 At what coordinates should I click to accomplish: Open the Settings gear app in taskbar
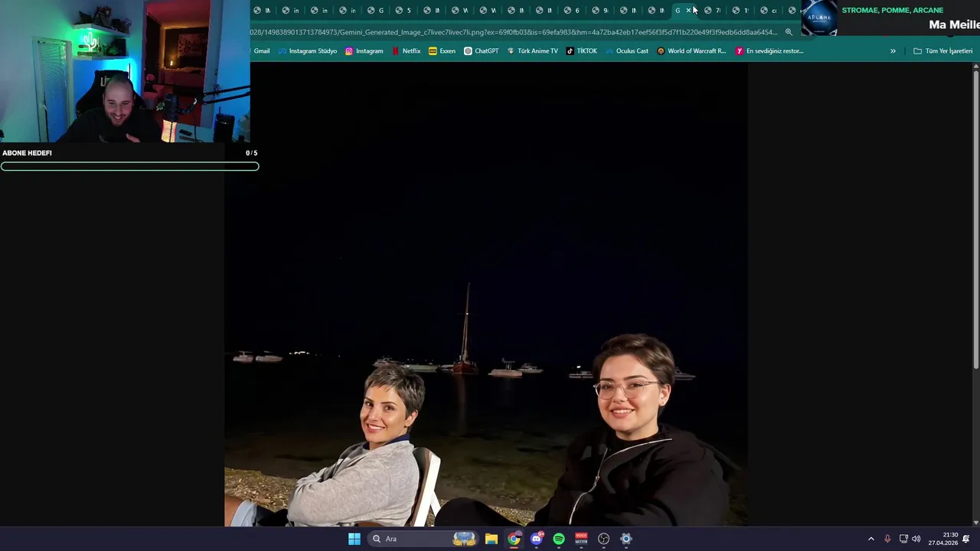[626, 539]
